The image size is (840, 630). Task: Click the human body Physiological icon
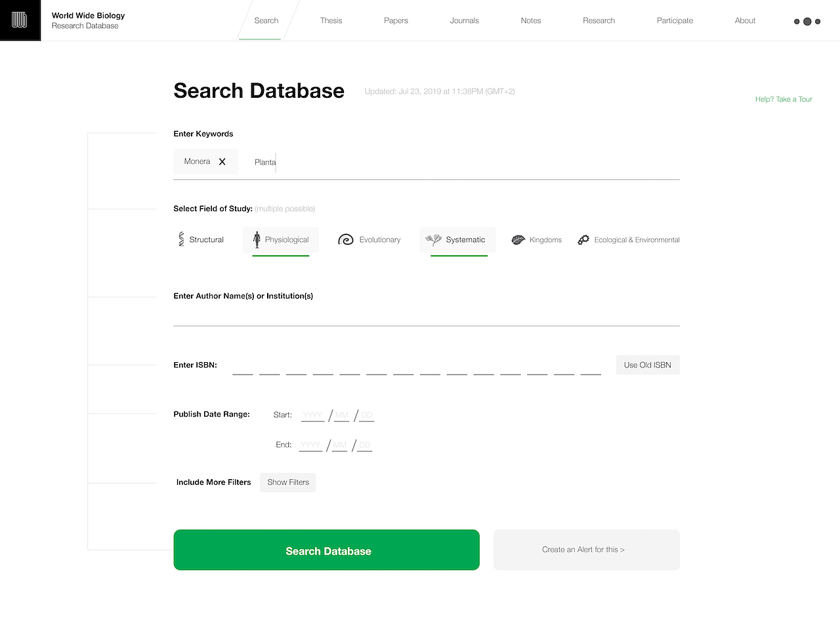(x=257, y=240)
